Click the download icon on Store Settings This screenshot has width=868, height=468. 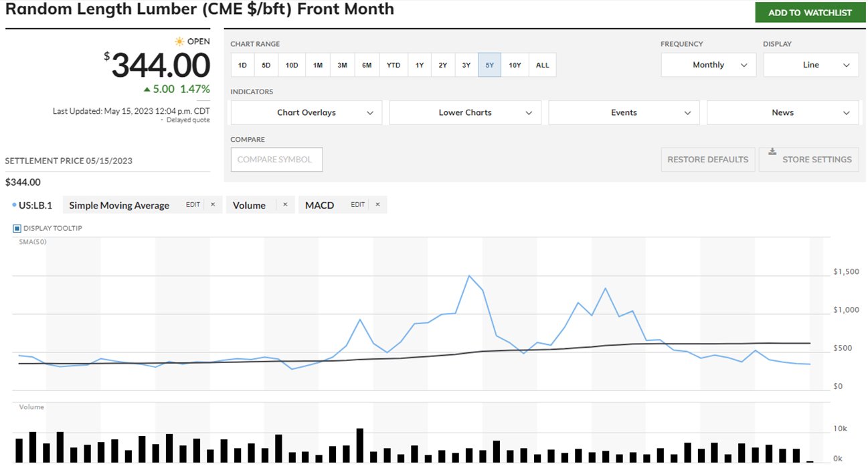(x=772, y=152)
